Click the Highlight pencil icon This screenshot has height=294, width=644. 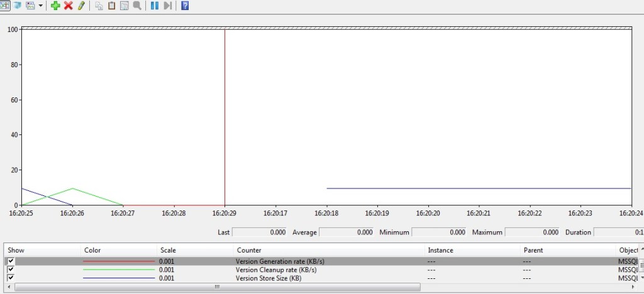click(80, 6)
